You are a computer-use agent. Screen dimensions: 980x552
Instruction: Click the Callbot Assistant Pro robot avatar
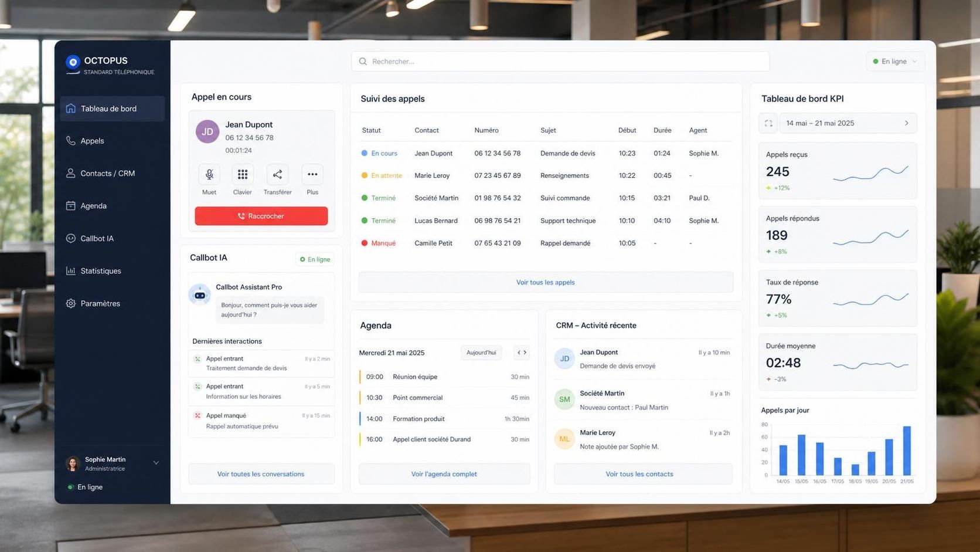(x=200, y=294)
